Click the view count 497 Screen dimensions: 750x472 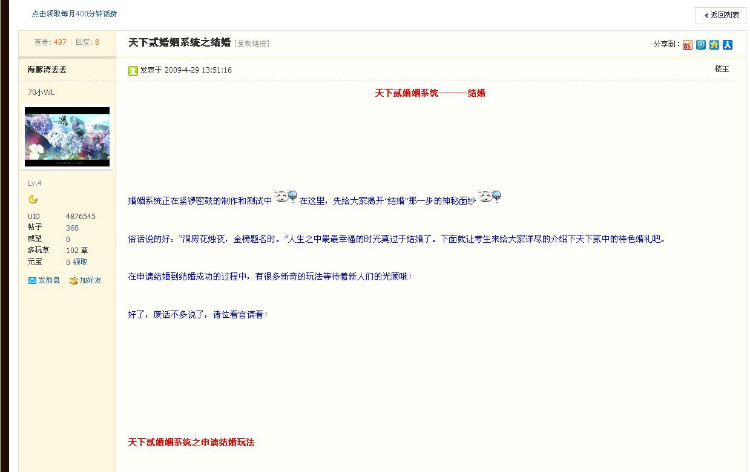(x=60, y=42)
